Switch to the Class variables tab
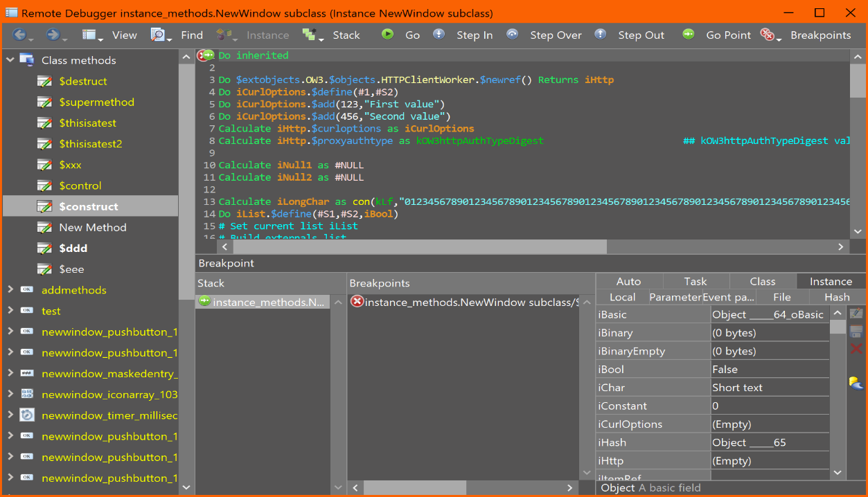This screenshot has width=868, height=497. [762, 281]
